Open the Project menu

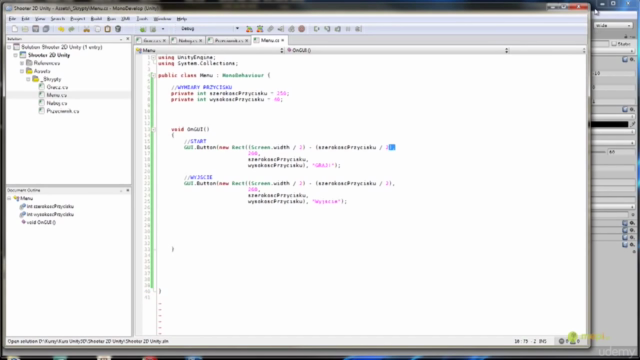(78, 19)
